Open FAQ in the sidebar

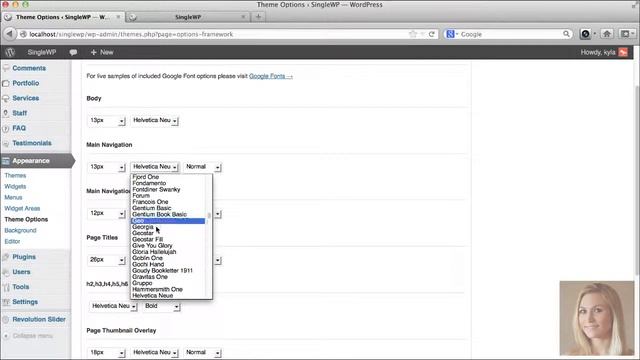[19, 128]
